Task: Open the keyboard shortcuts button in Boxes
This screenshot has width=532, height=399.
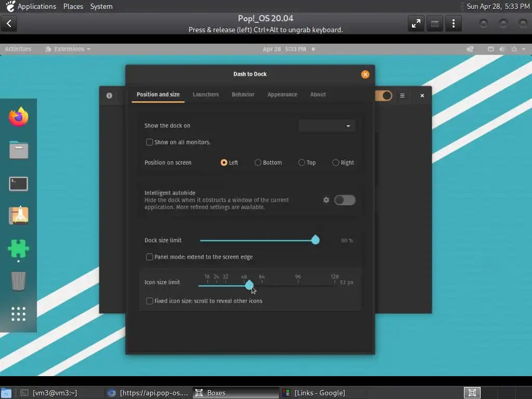Action: click(x=435, y=23)
